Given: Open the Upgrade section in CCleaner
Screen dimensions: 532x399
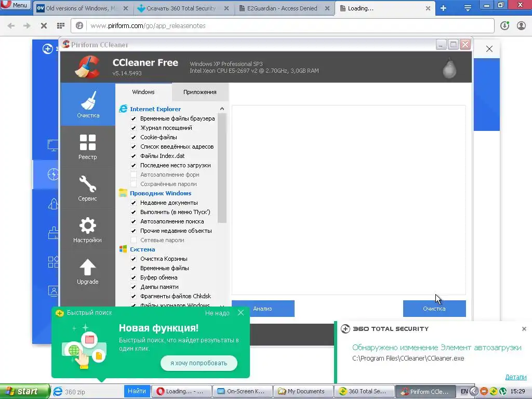Looking at the screenshot, I should 88,271.
